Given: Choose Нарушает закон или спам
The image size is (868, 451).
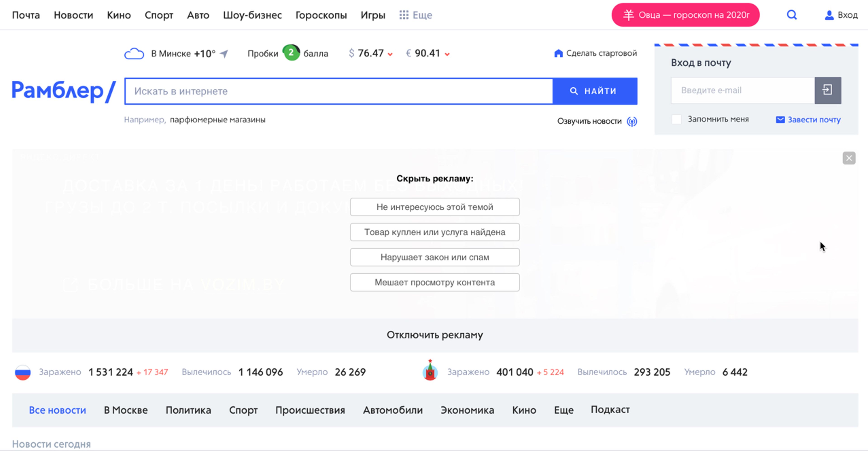Looking at the screenshot, I should click(435, 257).
